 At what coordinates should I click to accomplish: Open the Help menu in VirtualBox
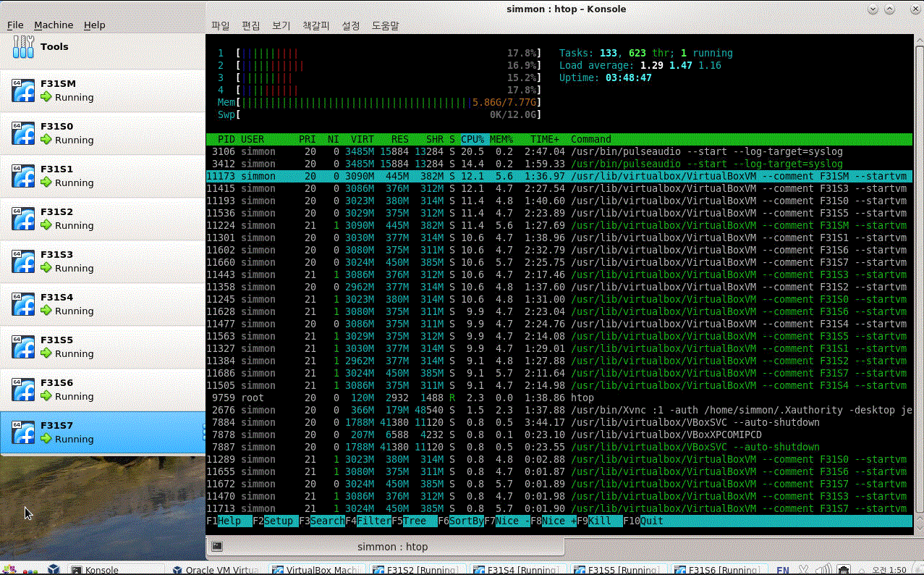tap(94, 25)
